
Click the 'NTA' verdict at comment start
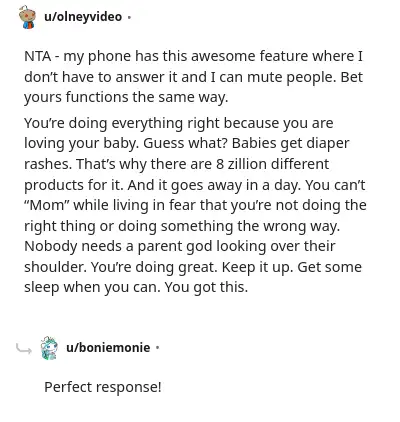pyautogui.click(x=38, y=56)
